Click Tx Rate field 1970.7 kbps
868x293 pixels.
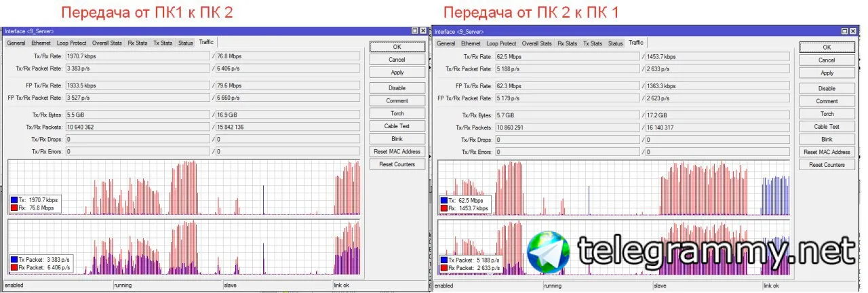[x=138, y=56]
